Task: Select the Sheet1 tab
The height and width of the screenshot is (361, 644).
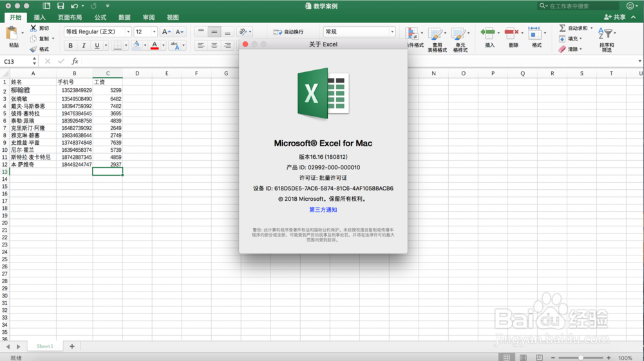Action: 45,346
